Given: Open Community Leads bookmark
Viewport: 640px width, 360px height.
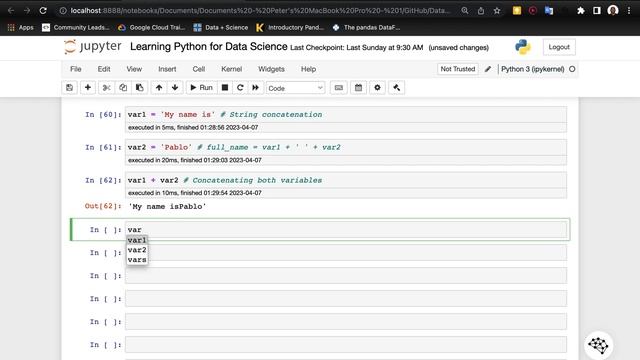Looking at the screenshot, I should tap(76, 27).
